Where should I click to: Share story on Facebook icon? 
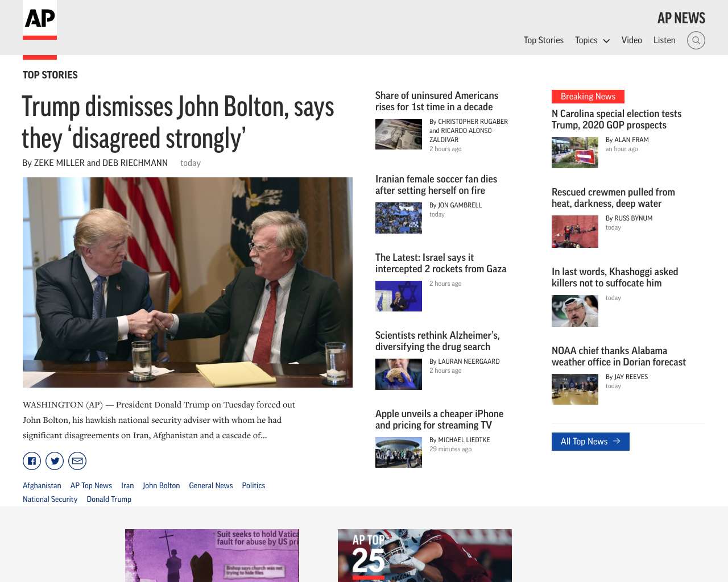32,461
